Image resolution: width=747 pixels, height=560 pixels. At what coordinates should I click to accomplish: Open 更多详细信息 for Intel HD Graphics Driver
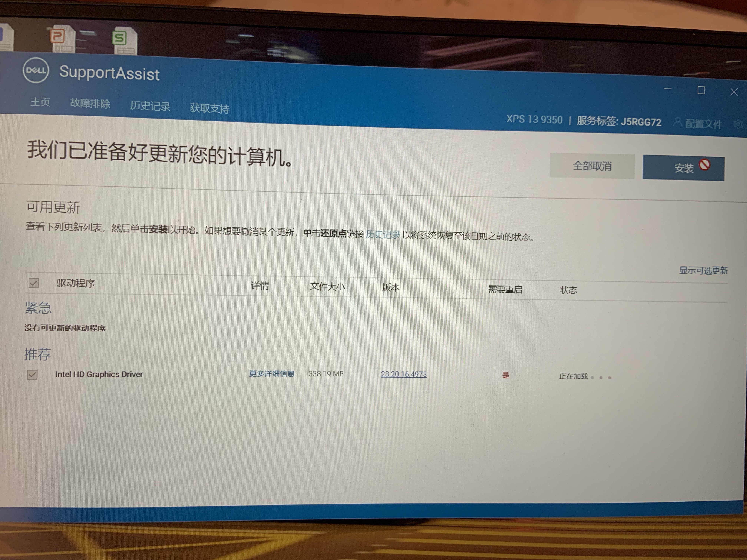(x=272, y=374)
